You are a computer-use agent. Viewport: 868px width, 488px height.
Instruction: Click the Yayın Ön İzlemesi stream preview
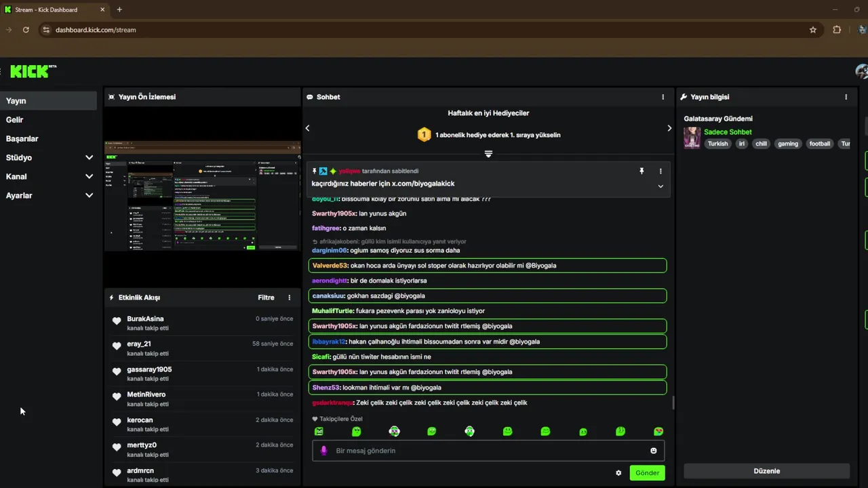tap(202, 197)
